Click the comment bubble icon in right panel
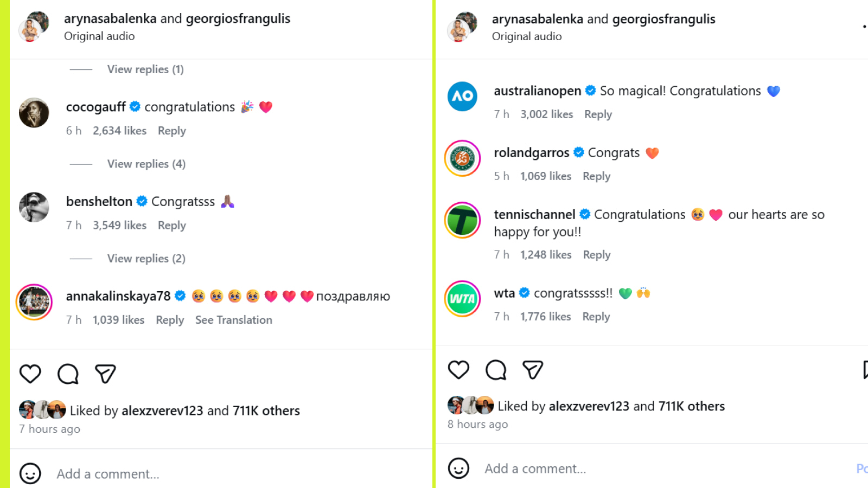 [496, 370]
